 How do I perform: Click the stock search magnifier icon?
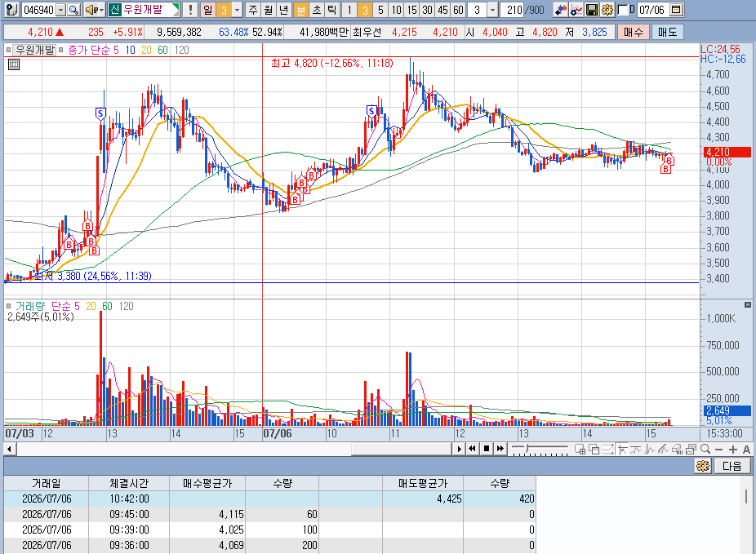[x=73, y=10]
